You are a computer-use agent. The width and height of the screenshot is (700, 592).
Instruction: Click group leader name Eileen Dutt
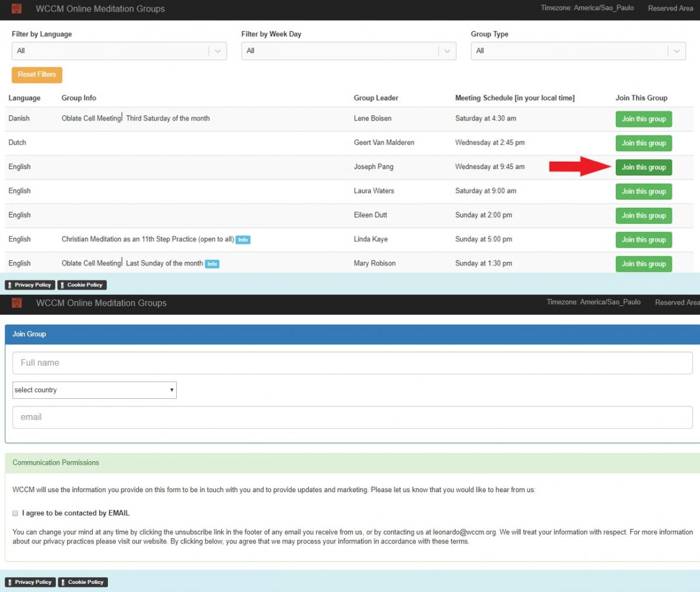pos(370,215)
